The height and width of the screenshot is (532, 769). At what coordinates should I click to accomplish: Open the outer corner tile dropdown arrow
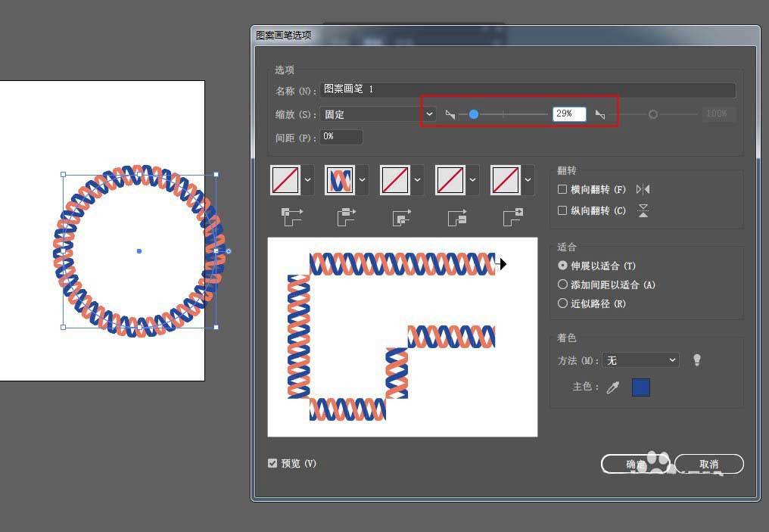pos(307,180)
